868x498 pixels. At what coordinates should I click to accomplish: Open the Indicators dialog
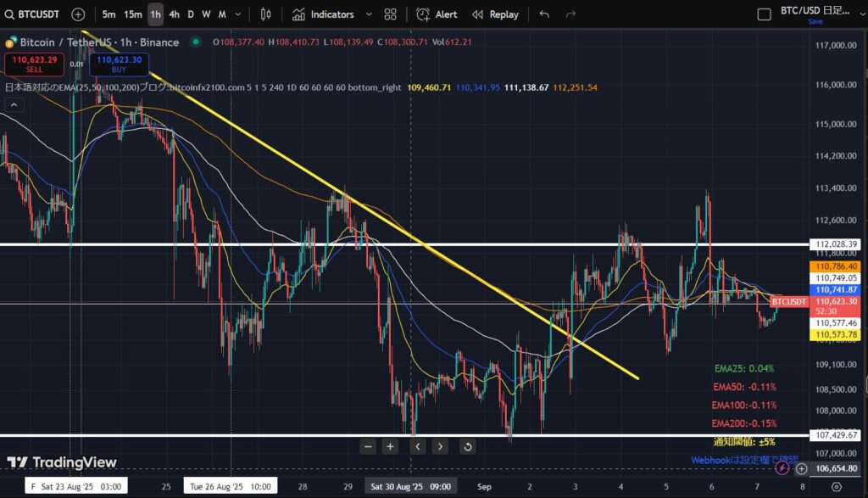coord(323,14)
